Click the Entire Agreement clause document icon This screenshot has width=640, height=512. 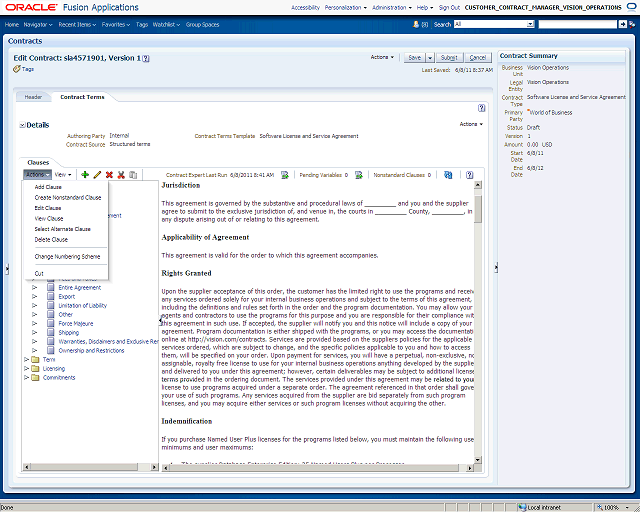tap(51, 287)
